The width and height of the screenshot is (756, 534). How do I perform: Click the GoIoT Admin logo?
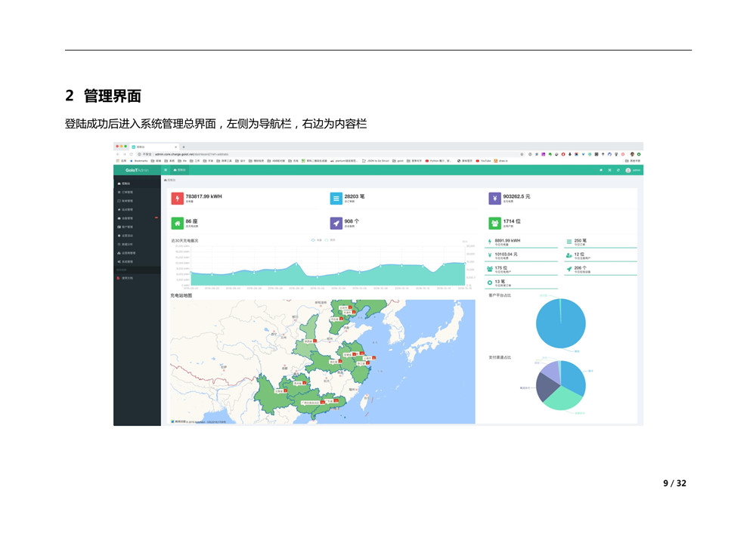point(137,170)
